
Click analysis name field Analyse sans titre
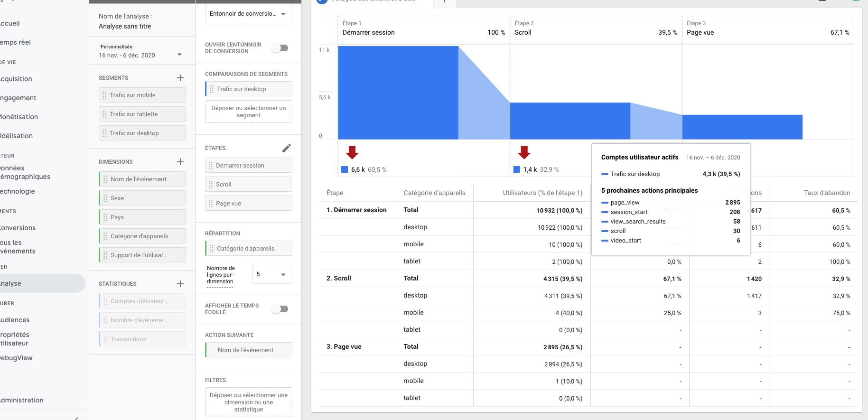tap(125, 27)
